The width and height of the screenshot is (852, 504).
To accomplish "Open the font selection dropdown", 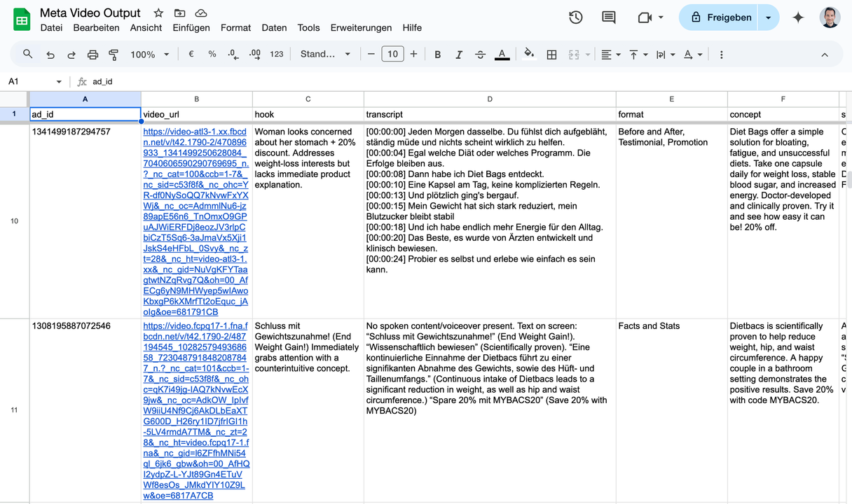I will click(325, 53).
